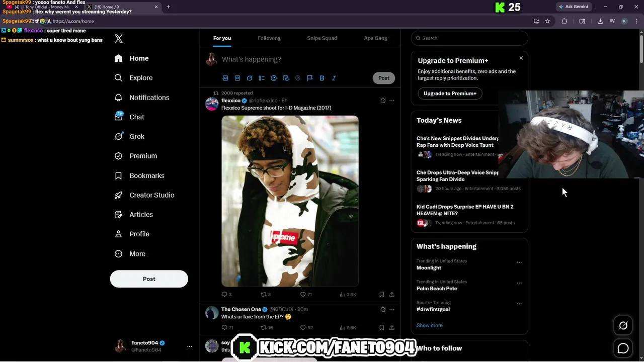644x362 pixels.
Task: Bookmark the flexxico Supreme shoot post
Action: pyautogui.click(x=382, y=294)
